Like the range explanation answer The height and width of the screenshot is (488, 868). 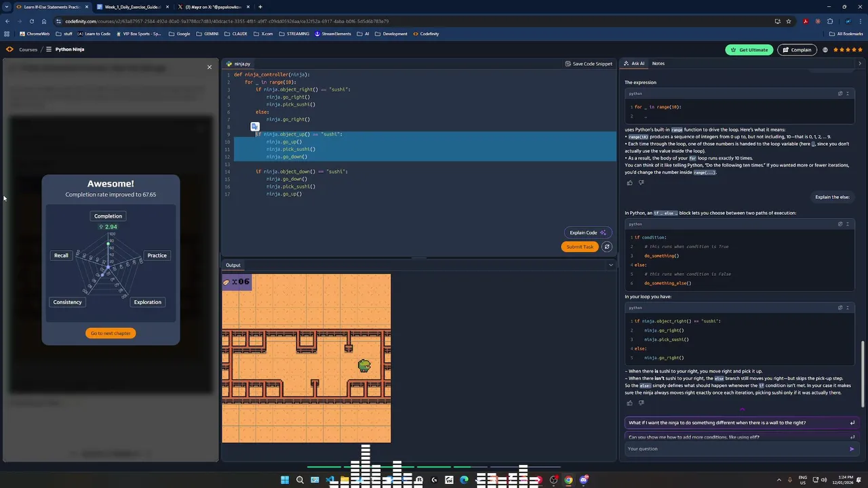(x=629, y=183)
